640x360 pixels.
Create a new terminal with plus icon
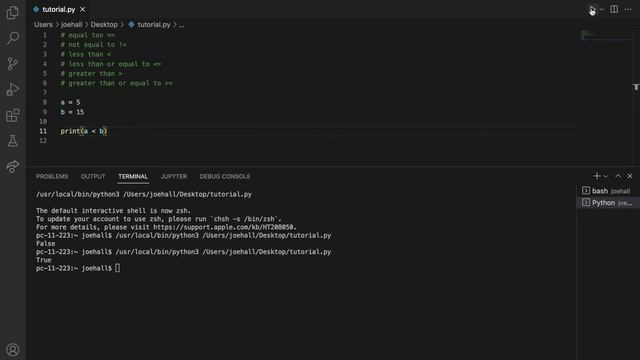tap(596, 176)
